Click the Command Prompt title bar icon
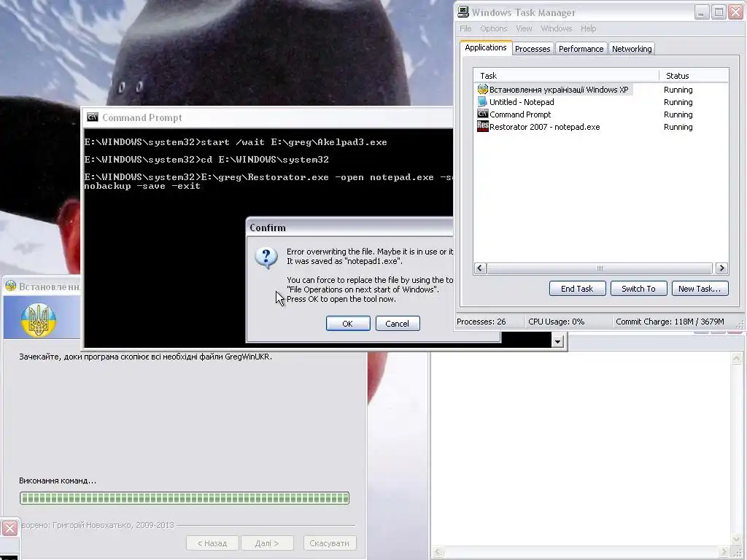747x560 pixels. click(x=93, y=117)
